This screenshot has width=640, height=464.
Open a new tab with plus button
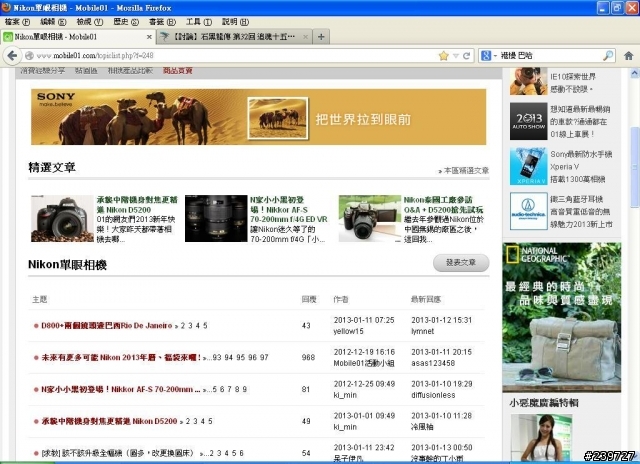click(x=321, y=37)
